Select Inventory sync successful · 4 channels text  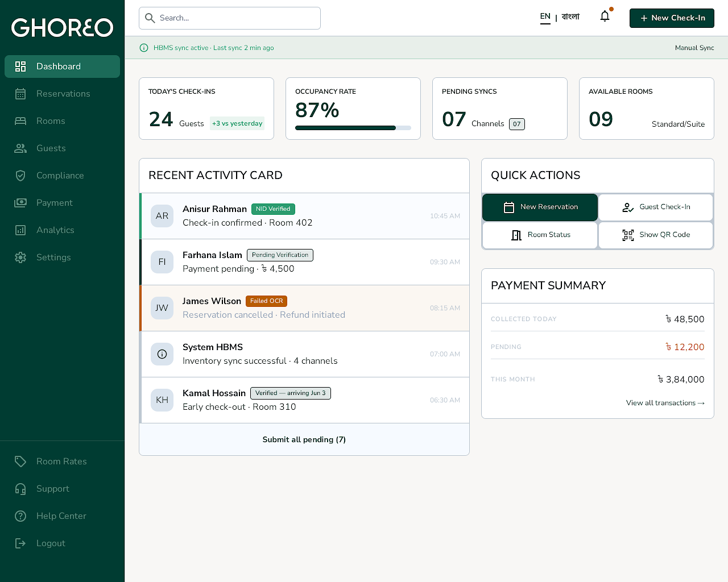tap(260, 361)
